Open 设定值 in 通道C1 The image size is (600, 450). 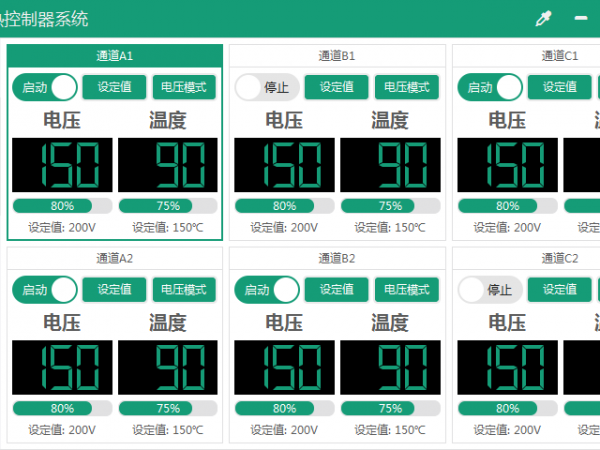(x=559, y=87)
